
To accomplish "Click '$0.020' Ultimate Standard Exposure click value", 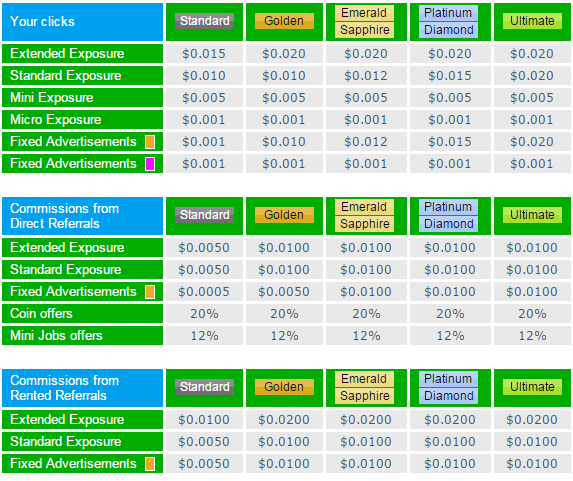I will click(532, 76).
